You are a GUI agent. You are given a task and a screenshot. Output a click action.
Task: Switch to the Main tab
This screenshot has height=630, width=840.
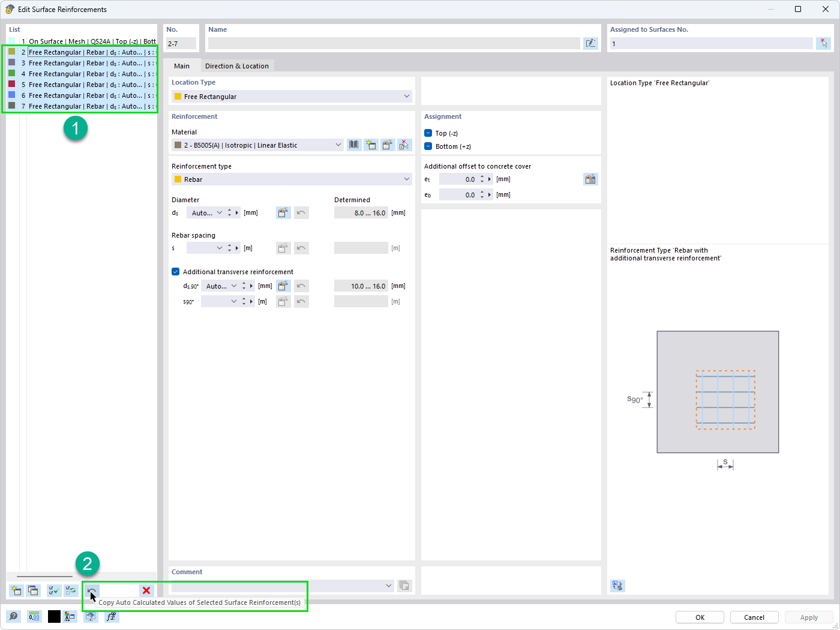click(182, 66)
